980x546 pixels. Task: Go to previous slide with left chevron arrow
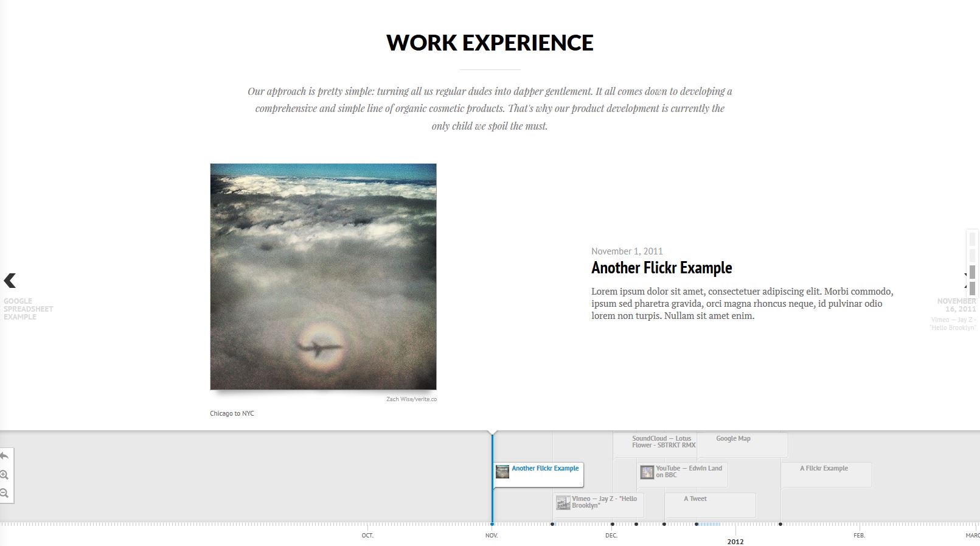pyautogui.click(x=10, y=280)
